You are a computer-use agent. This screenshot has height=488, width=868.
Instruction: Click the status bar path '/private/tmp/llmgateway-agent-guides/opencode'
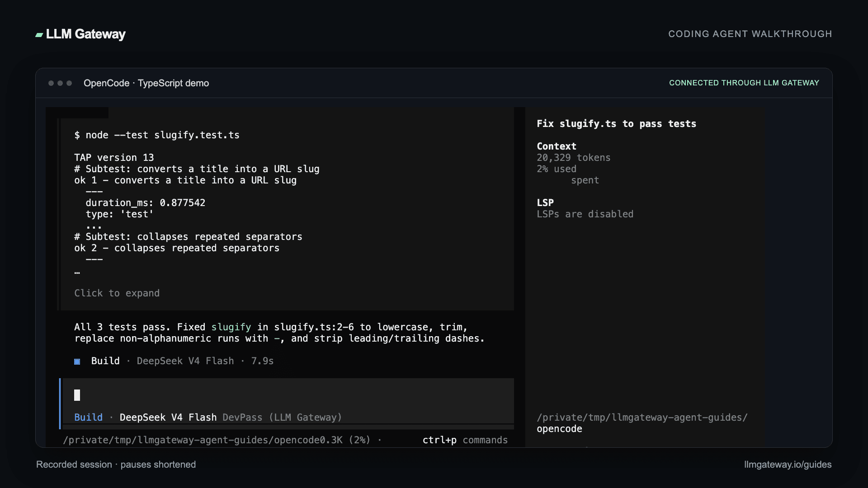point(191,440)
